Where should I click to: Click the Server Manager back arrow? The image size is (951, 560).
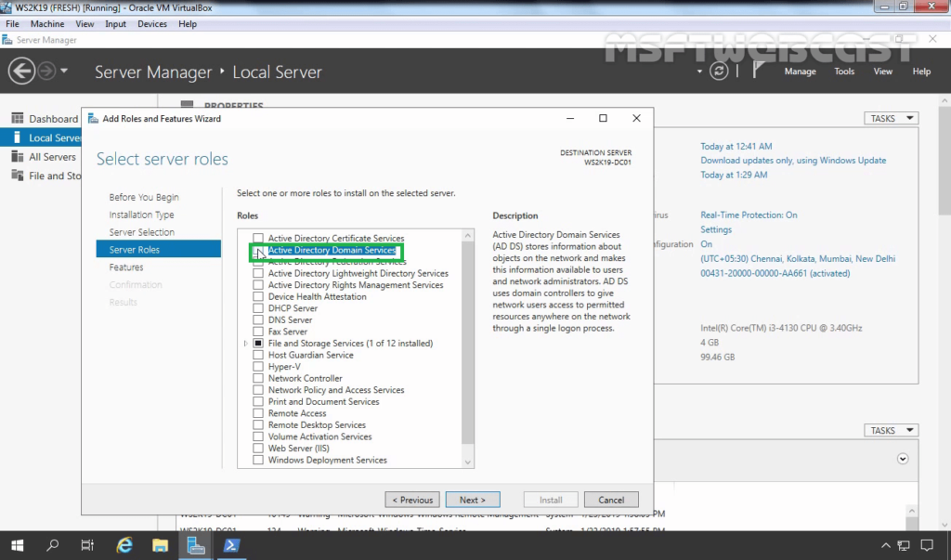tap(21, 71)
